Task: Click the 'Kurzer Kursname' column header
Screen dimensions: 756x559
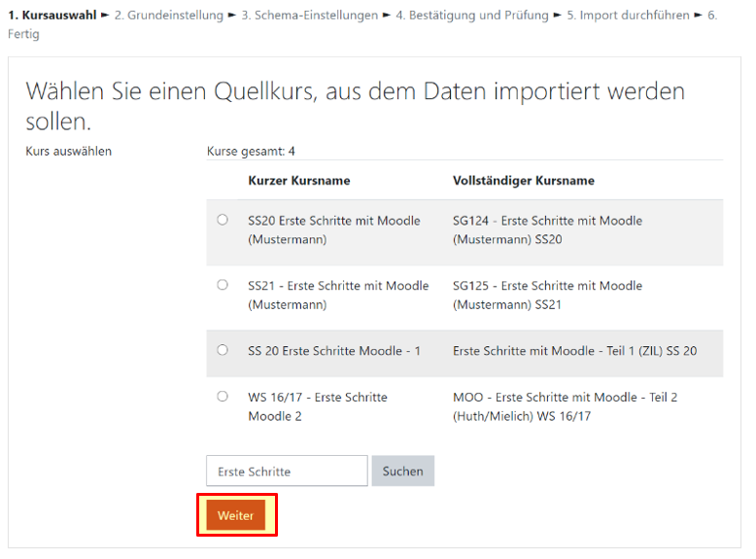Action: (x=299, y=181)
